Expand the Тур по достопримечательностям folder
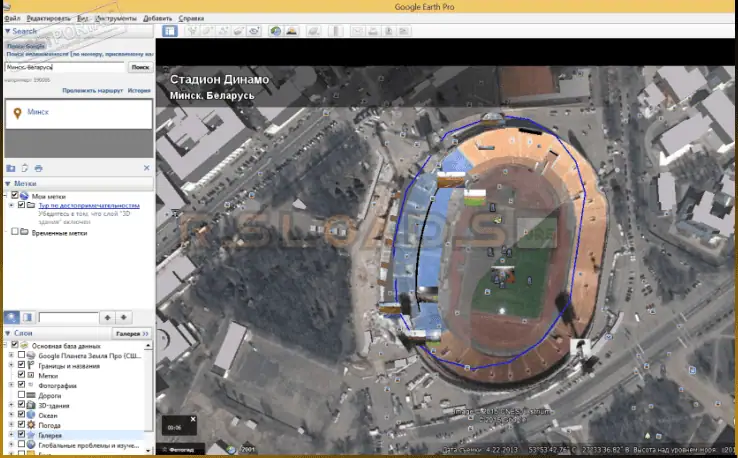 [11, 205]
